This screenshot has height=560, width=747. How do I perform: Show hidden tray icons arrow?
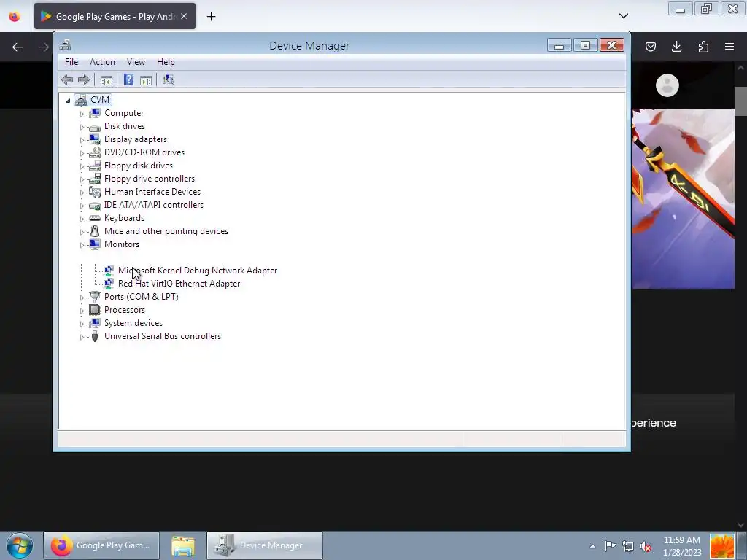tap(592, 546)
